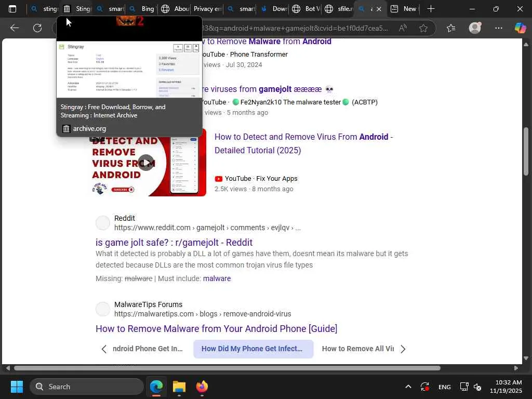Show next suggestions with right chevron
The image size is (532, 399).
pos(403,349)
